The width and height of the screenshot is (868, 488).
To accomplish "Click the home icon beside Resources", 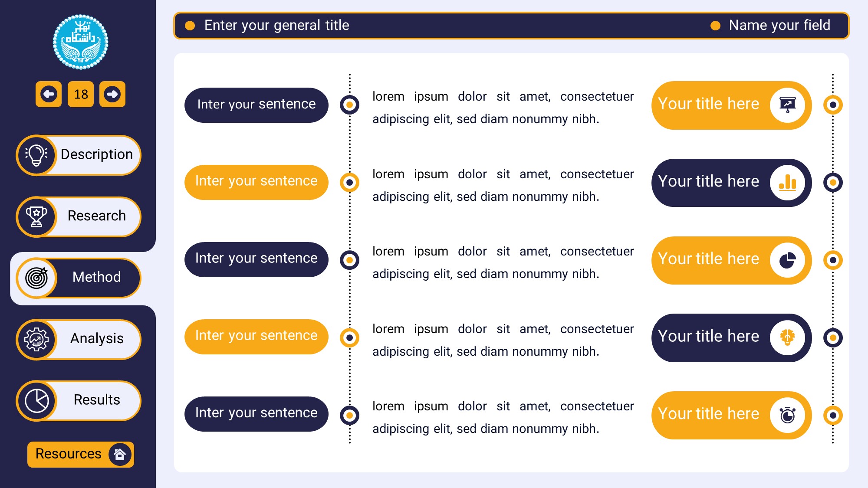I will [120, 454].
